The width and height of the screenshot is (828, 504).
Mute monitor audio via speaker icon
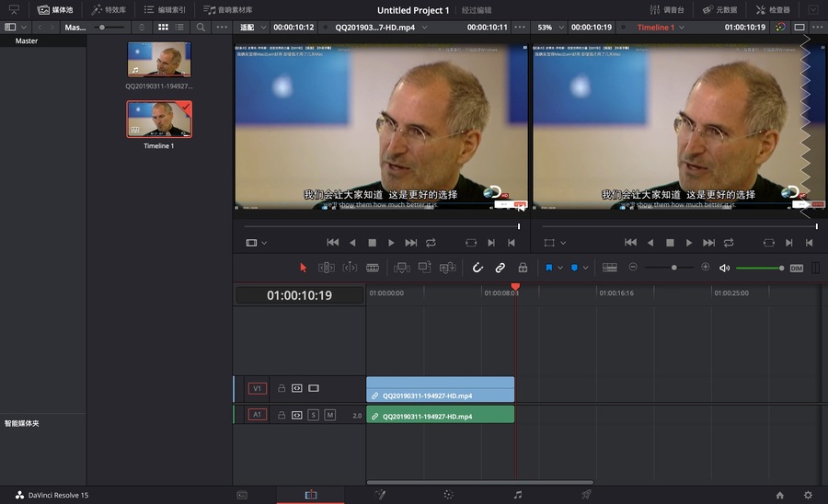[x=725, y=269]
